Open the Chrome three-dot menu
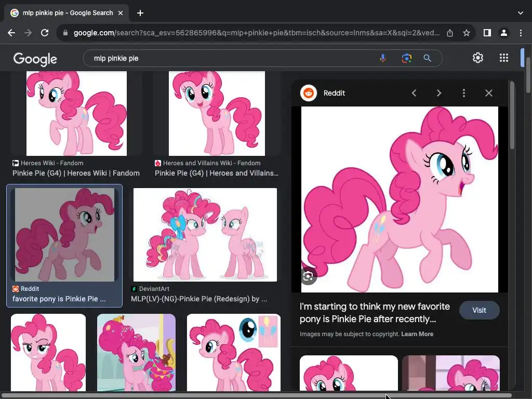Image resolution: width=532 pixels, height=399 pixels. pyautogui.click(x=521, y=33)
